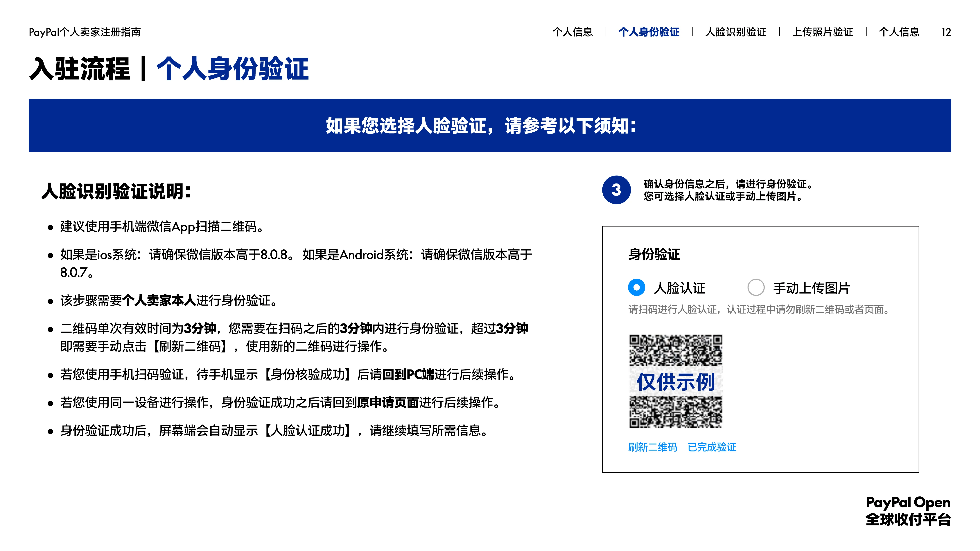Viewport: 980px width, 551px height.
Task: Click the bullet about ios系统 微信版本
Action: click(296, 263)
